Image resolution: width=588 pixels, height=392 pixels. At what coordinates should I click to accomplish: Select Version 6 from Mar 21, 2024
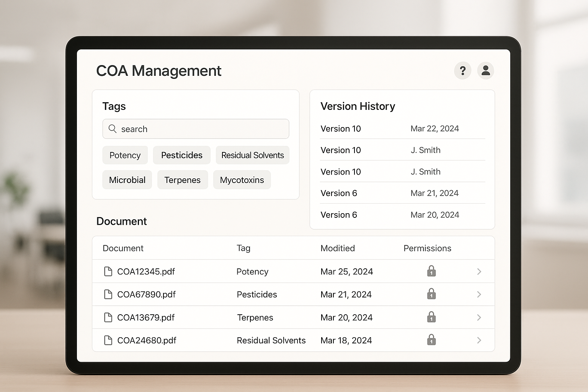(402, 193)
